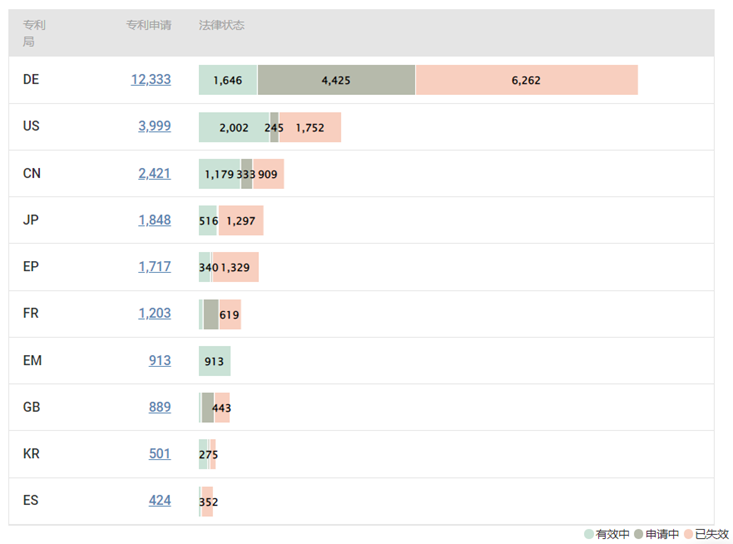Open CN patent count 2,421
The height and width of the screenshot is (544, 733).
[x=154, y=173]
